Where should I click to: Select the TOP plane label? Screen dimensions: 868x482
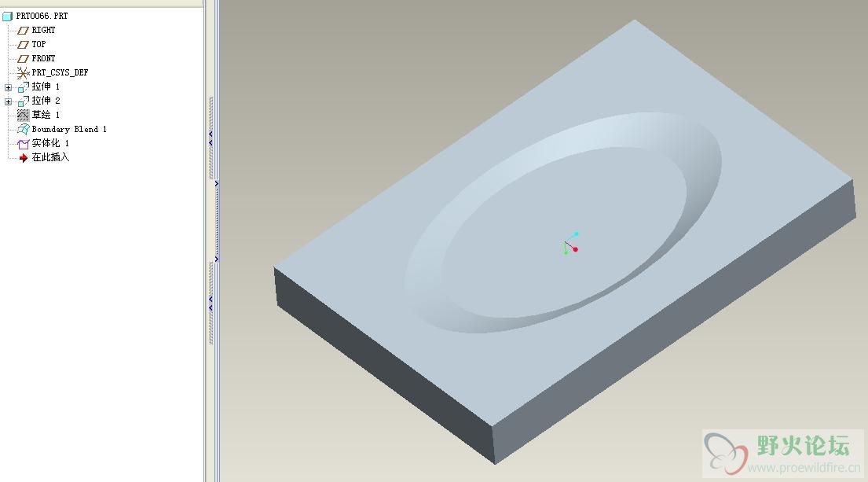(x=38, y=44)
